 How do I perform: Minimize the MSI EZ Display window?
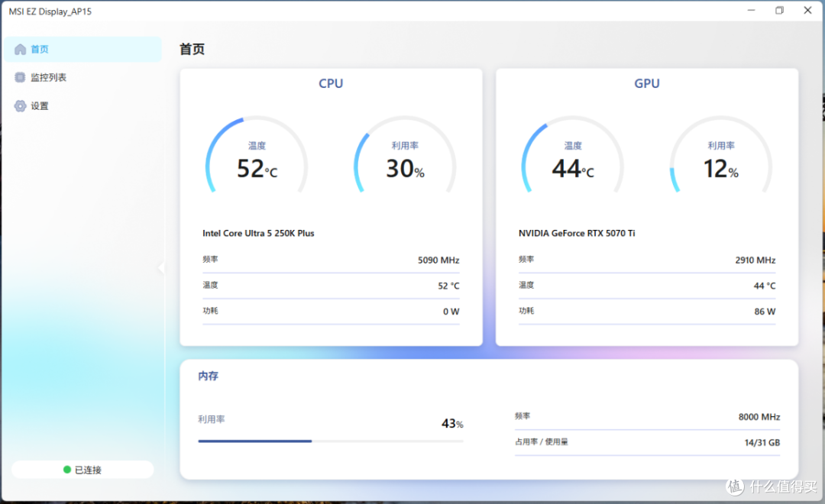coord(751,11)
